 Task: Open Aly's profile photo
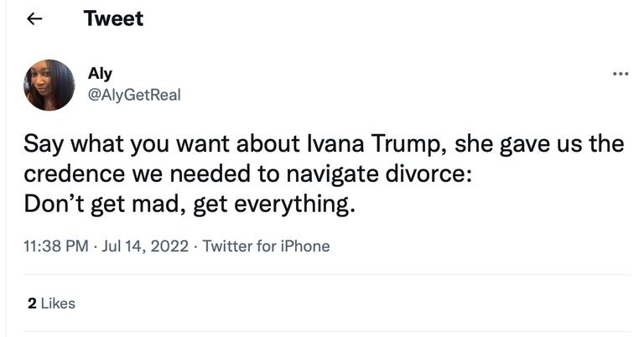pyautogui.click(x=49, y=85)
